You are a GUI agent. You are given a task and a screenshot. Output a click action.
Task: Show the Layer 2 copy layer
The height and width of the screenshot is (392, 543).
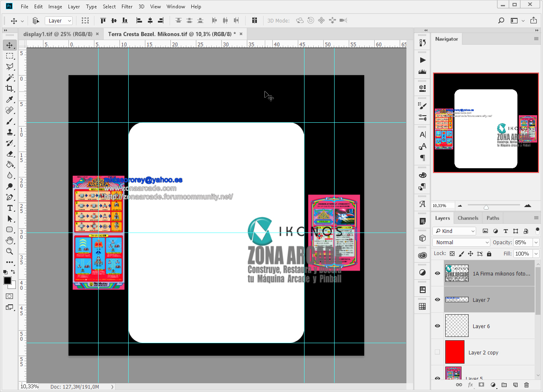pos(437,352)
